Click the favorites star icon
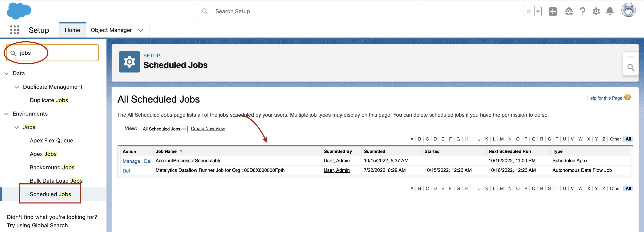 [x=529, y=11]
